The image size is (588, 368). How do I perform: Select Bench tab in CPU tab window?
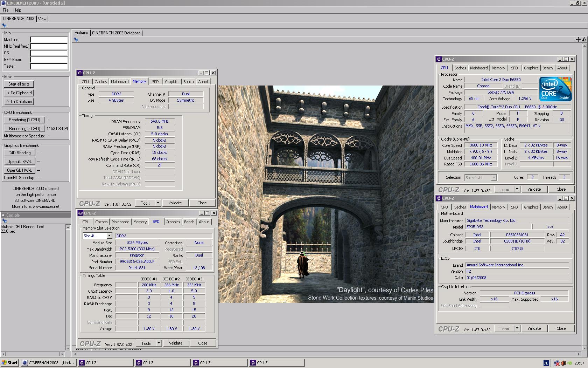pos(548,68)
